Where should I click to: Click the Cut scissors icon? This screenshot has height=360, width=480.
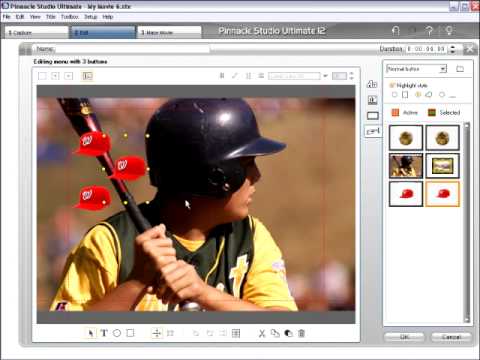[x=262, y=333]
